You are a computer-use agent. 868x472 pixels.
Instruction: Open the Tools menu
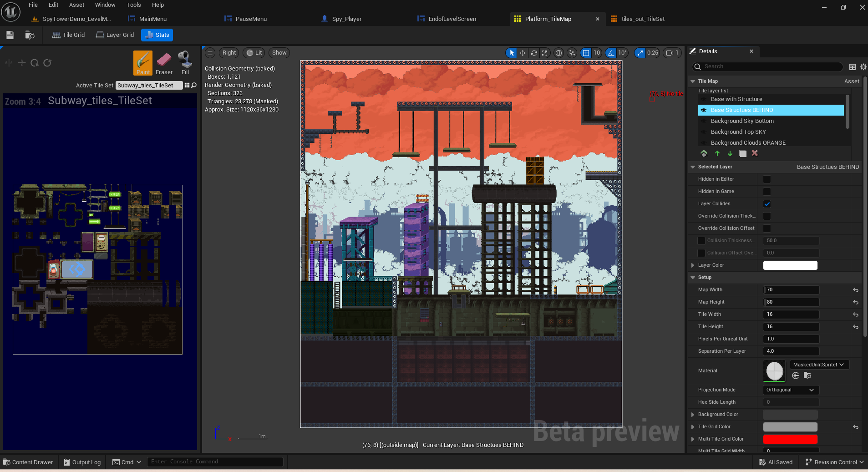pos(133,5)
